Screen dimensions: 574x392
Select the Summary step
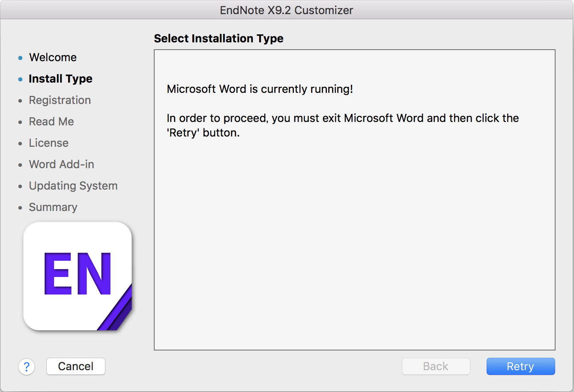(x=53, y=207)
